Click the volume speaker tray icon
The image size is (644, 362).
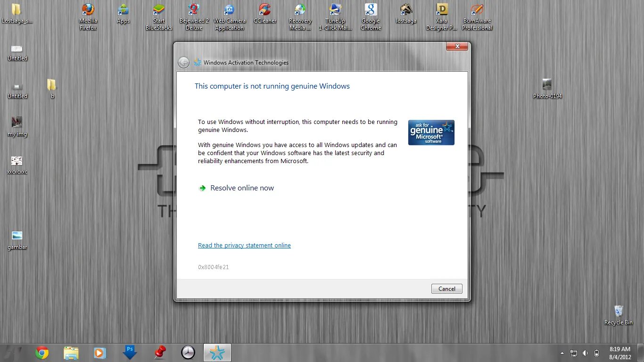(x=585, y=353)
